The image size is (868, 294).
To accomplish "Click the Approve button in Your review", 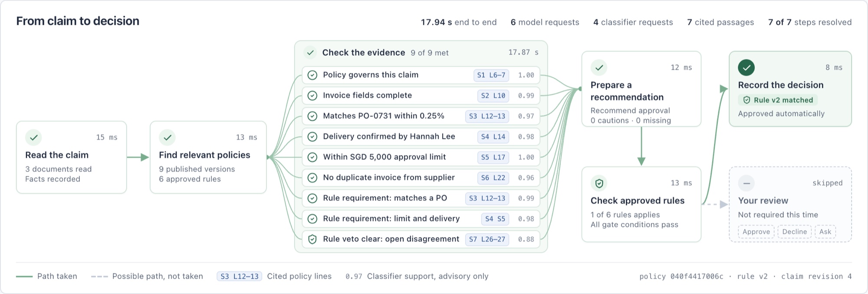I will click(756, 232).
